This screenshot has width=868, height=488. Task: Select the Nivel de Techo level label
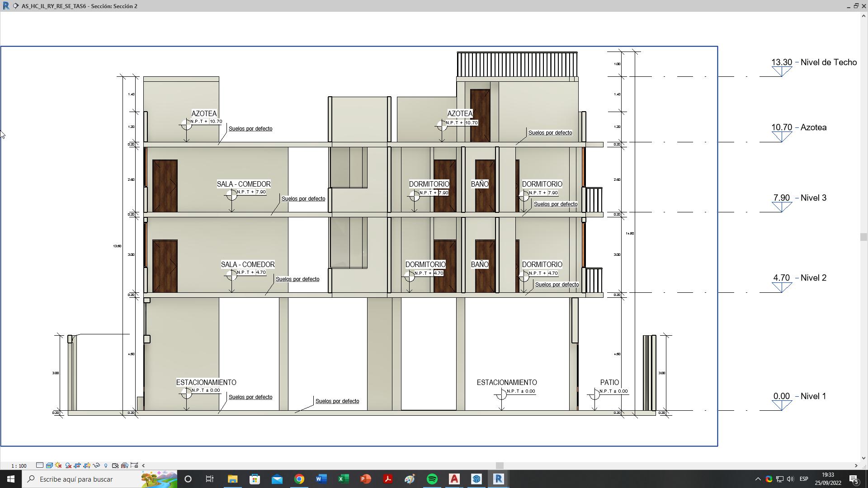point(828,62)
